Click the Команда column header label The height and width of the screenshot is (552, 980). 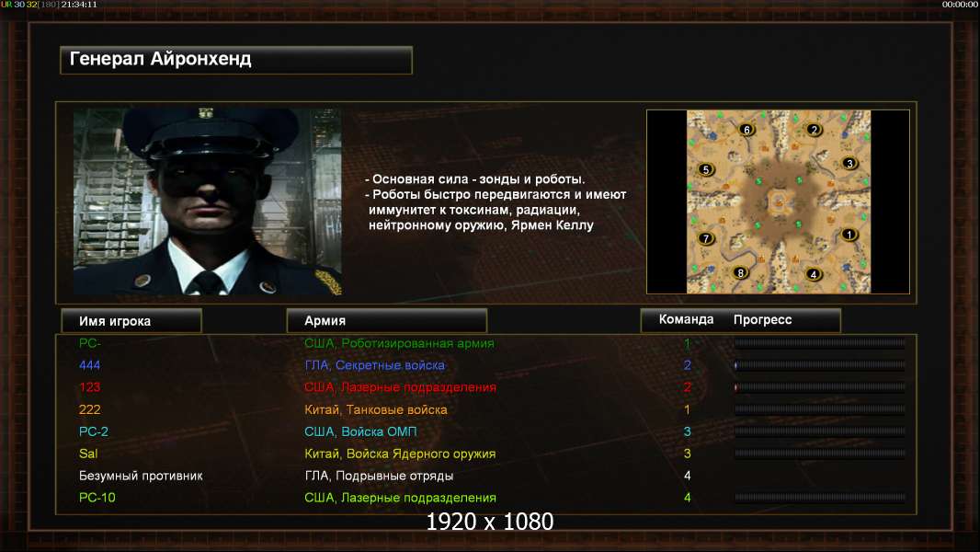tap(686, 319)
